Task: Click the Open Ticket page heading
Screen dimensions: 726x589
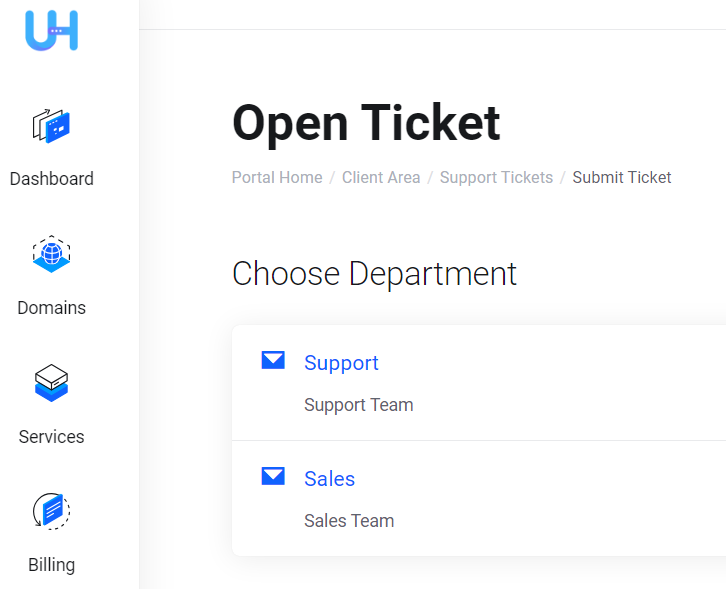Action: [366, 123]
